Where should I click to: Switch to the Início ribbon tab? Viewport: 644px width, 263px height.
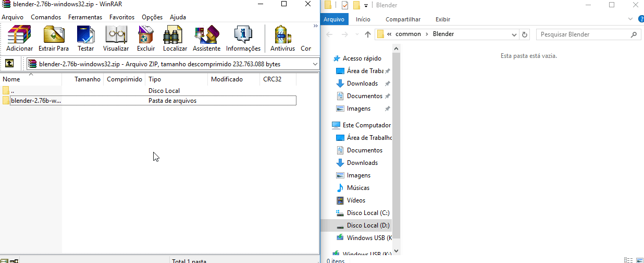click(363, 19)
